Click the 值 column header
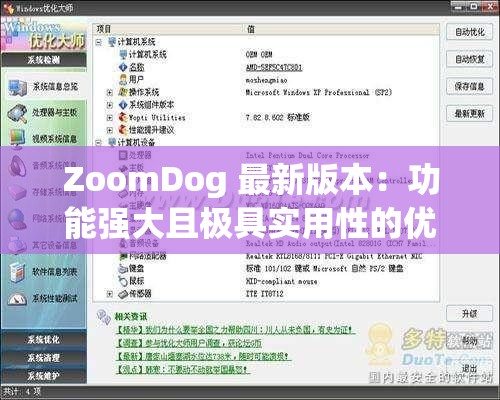 point(251,29)
